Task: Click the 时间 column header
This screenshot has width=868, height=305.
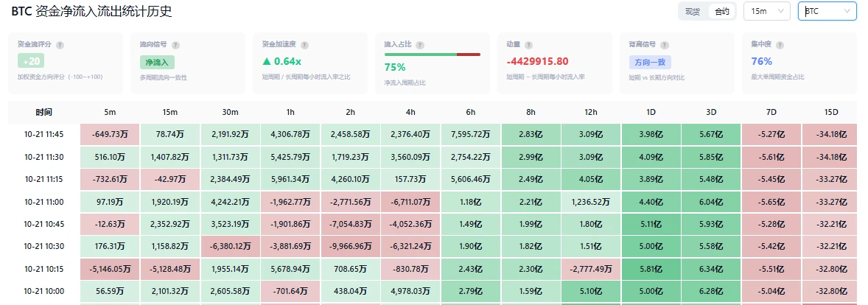Action: (x=43, y=113)
